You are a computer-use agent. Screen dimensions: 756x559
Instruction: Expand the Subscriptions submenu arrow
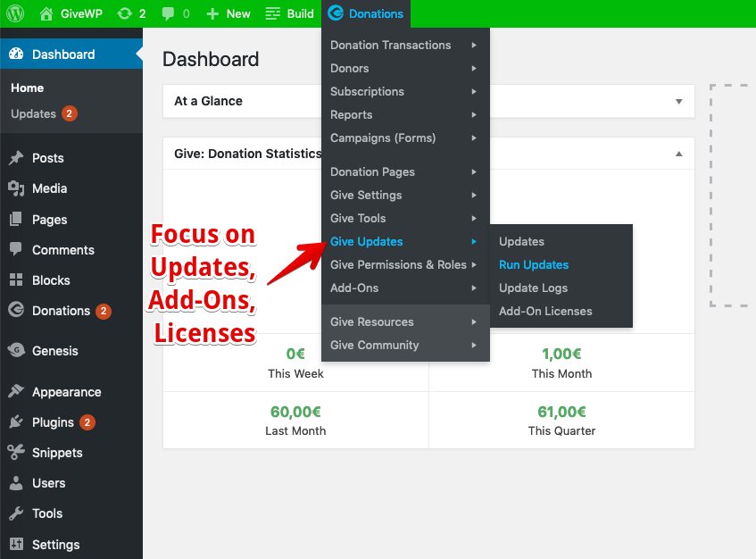click(474, 91)
